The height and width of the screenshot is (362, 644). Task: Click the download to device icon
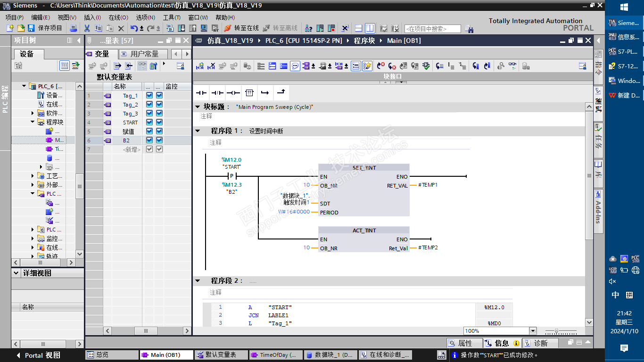(182, 28)
